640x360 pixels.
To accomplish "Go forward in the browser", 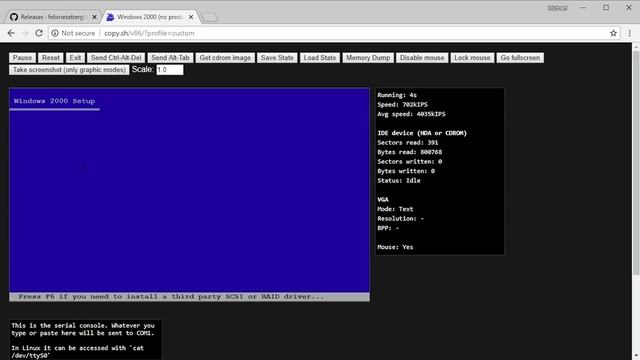I will click(25, 33).
